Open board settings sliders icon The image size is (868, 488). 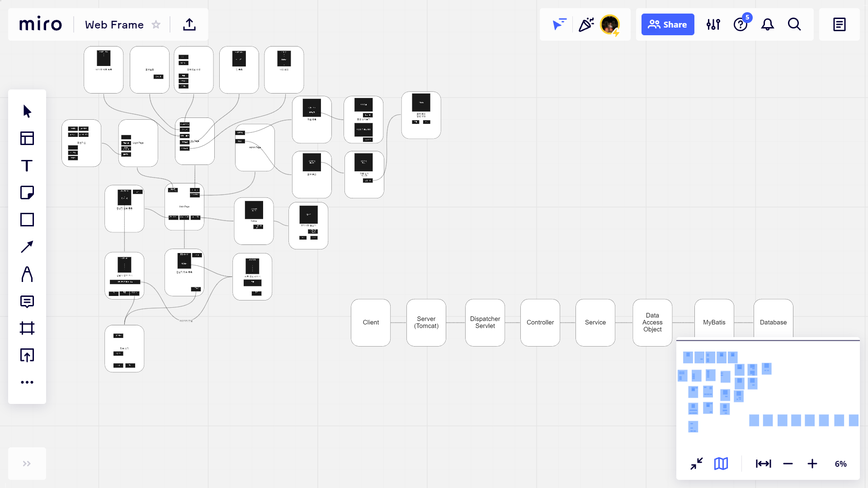(713, 24)
